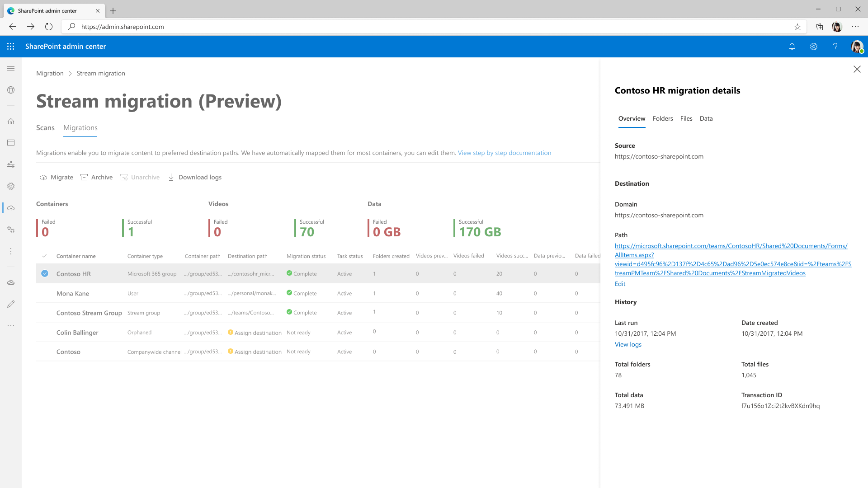Toggle the Contoso HR row checkbox

pyautogui.click(x=45, y=273)
